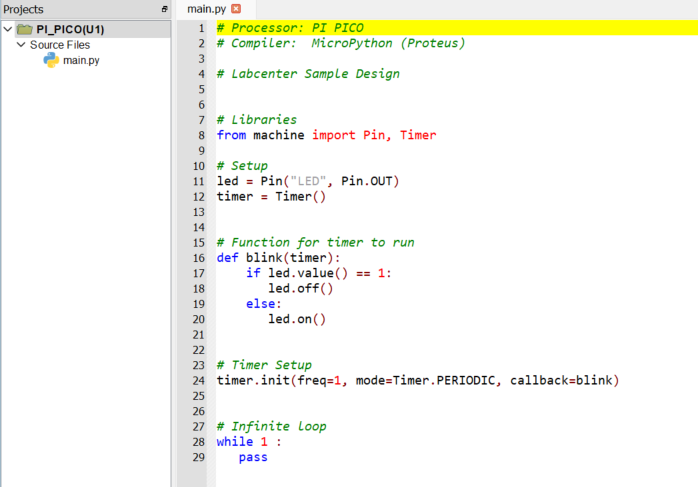Click line number 24 in the gutter
Viewport: 698px width, 487px height.
pos(199,381)
